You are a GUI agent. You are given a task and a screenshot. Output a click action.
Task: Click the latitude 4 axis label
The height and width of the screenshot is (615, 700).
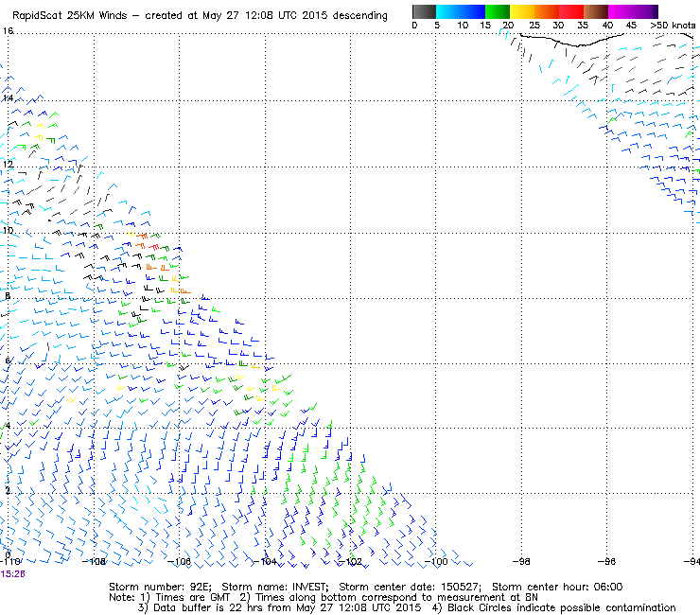(8, 425)
